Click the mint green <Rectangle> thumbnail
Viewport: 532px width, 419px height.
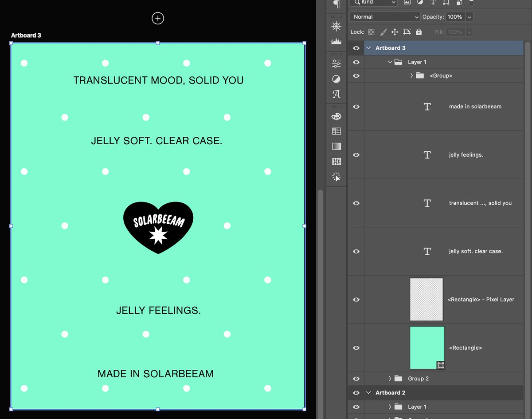427,348
